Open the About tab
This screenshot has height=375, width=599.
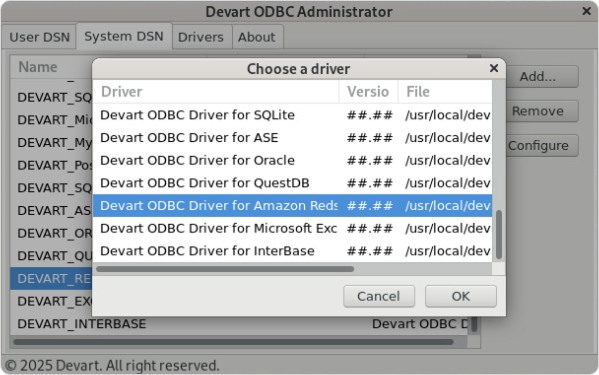257,37
